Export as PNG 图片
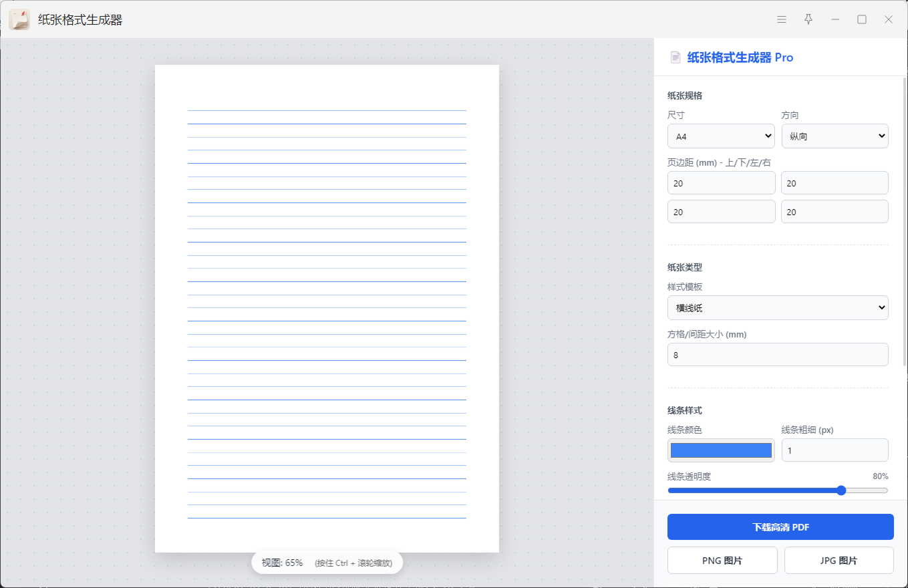The height and width of the screenshot is (588, 908). (722, 561)
